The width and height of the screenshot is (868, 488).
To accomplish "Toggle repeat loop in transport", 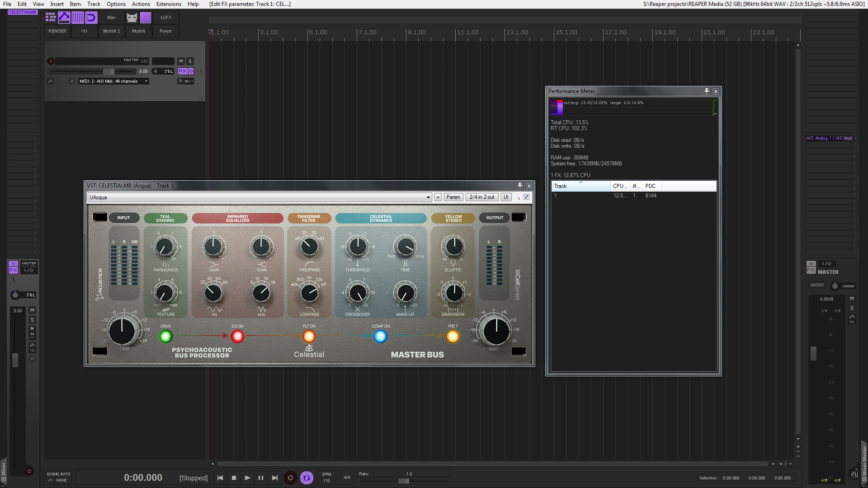I will pyautogui.click(x=307, y=478).
